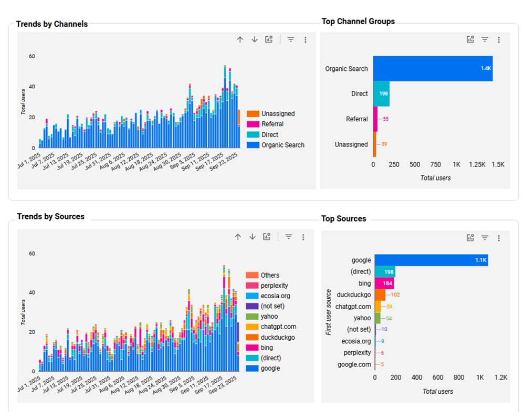Click drill down arrow in Trends by Sources

click(253, 237)
